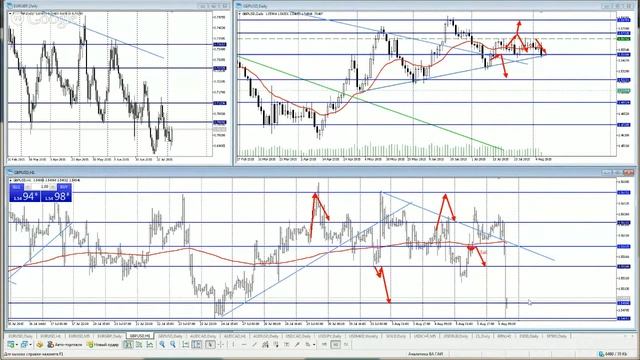Select the horizontal line drawing tool
640x360 pixels.
244,345
